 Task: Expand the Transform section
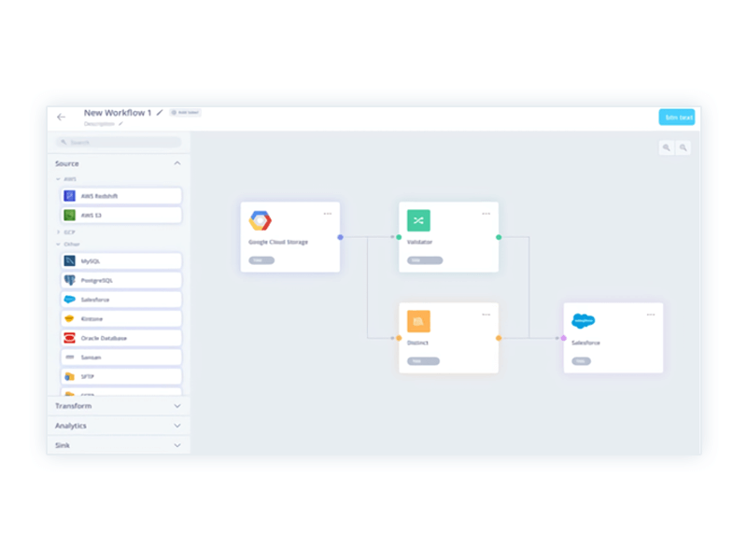pos(177,406)
